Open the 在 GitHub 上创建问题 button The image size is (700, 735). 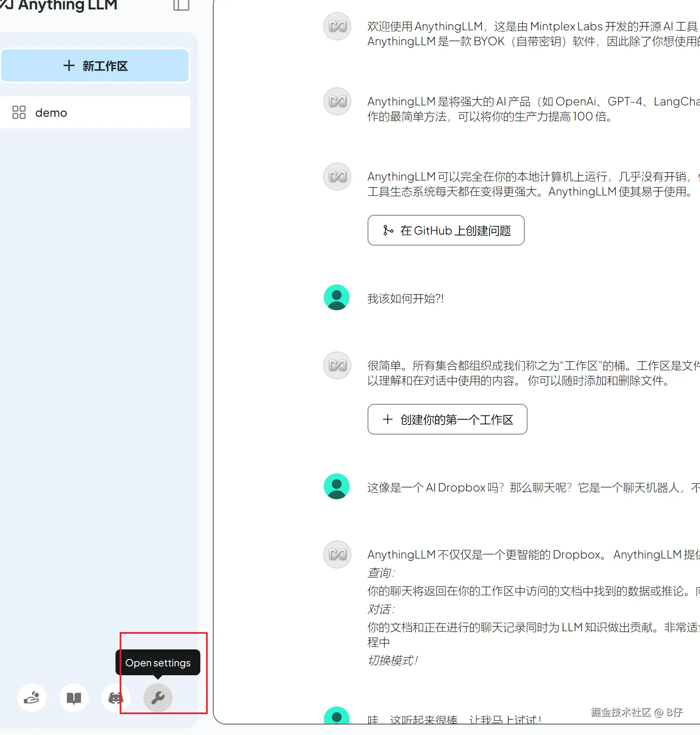click(446, 230)
